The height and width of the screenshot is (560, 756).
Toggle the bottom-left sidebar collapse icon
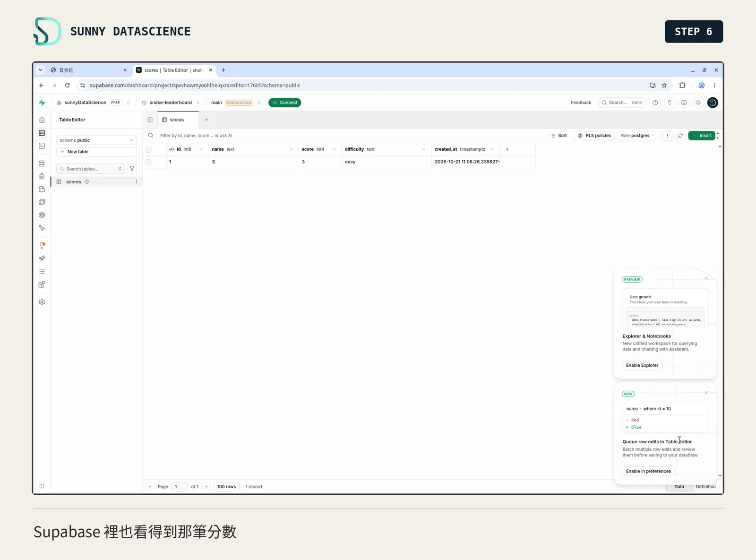[42, 486]
